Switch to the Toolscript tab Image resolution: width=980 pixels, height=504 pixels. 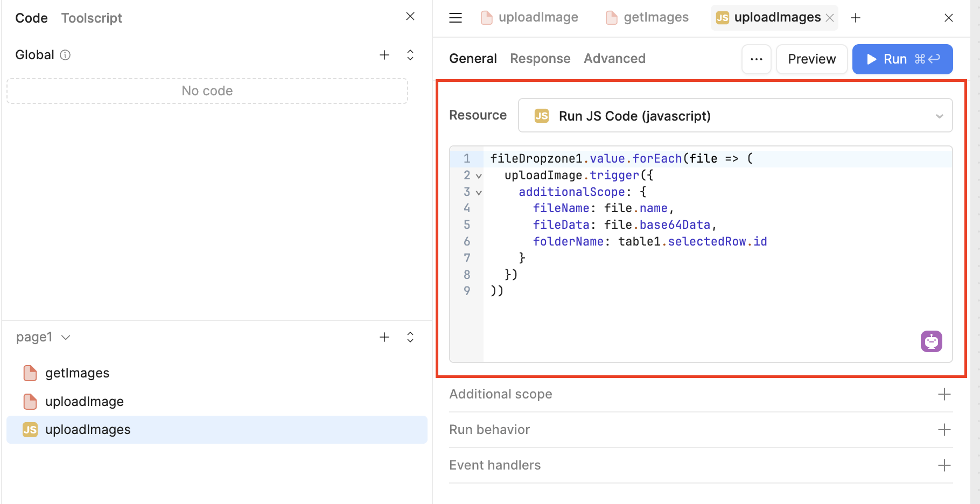[92, 18]
